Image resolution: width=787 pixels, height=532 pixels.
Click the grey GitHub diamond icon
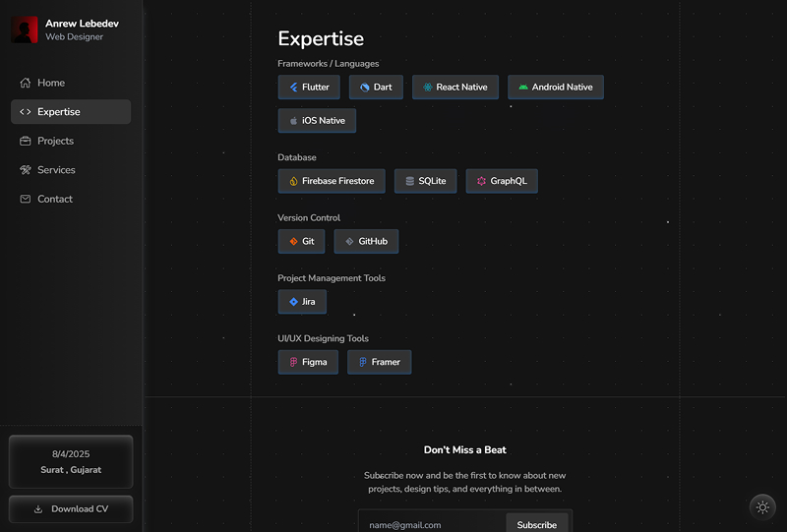pos(350,241)
